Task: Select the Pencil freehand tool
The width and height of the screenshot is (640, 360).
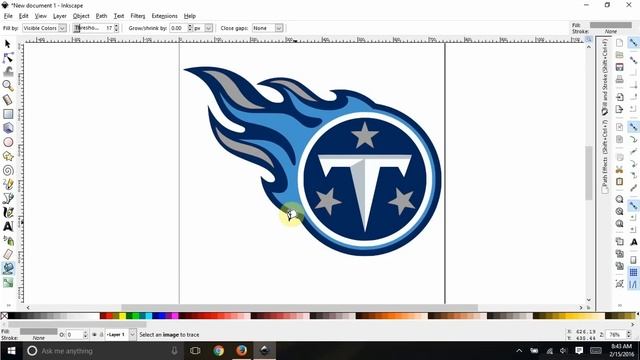Action: [8, 184]
